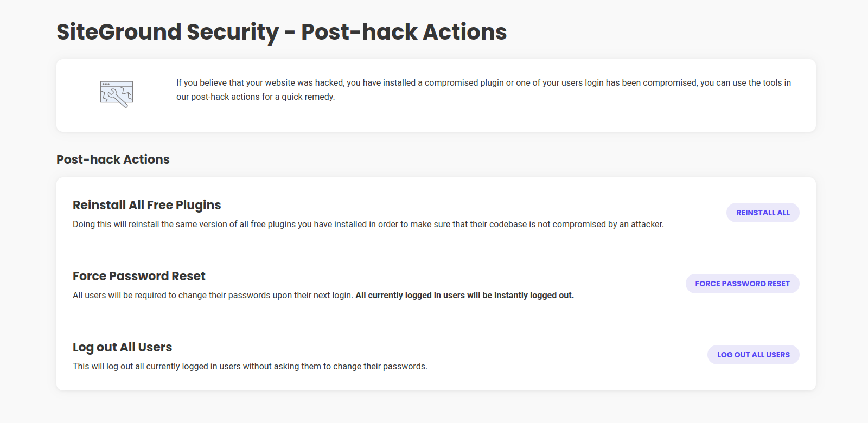Click the wrench and screwdriver tools icon
868x423 pixels.
pos(117,94)
